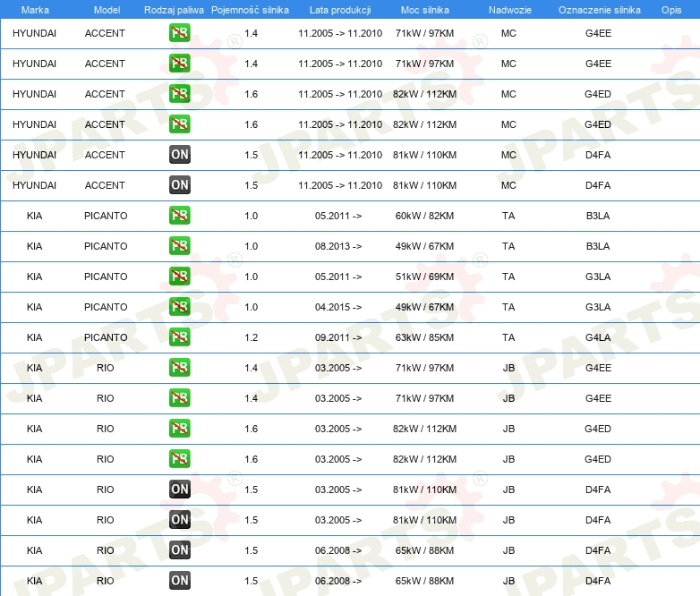This screenshot has height=596, width=700.
Task: Select the Lata produkcji column header
Action: tap(340, 10)
